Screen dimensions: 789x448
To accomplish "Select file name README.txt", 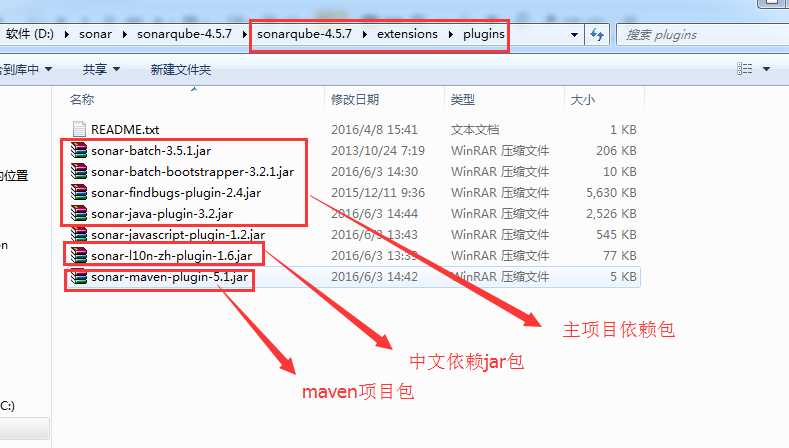I will click(x=125, y=130).
